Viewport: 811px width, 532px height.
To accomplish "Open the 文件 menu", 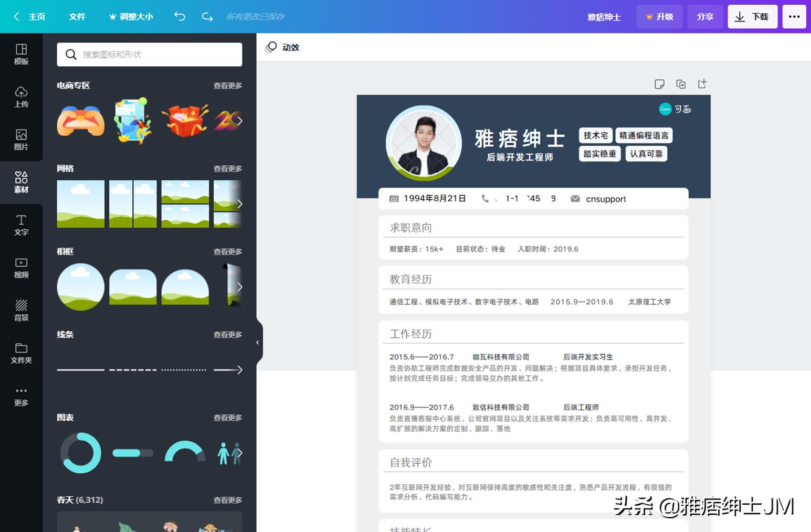I will click(x=77, y=16).
